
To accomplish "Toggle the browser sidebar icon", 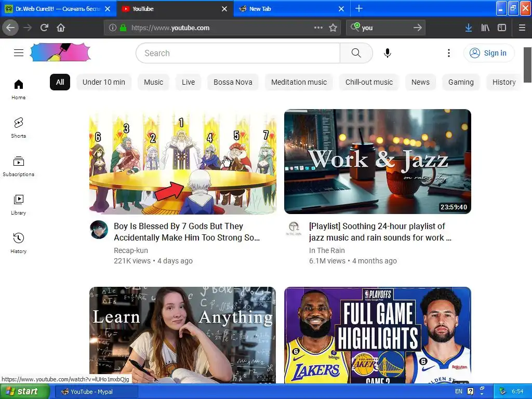I will (x=502, y=28).
